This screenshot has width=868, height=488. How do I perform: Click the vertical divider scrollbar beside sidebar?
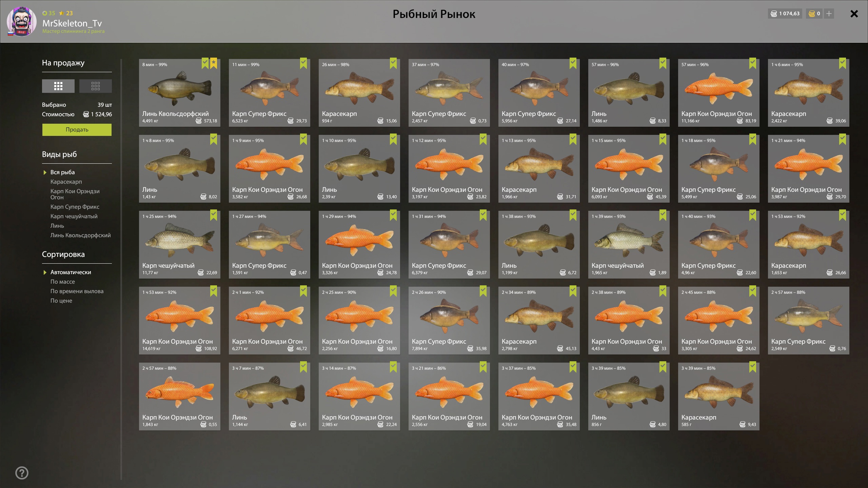tap(121, 269)
